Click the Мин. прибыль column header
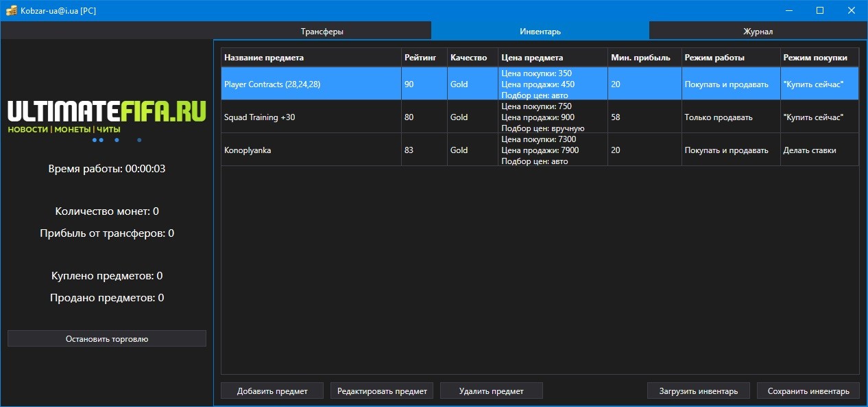 (642, 58)
